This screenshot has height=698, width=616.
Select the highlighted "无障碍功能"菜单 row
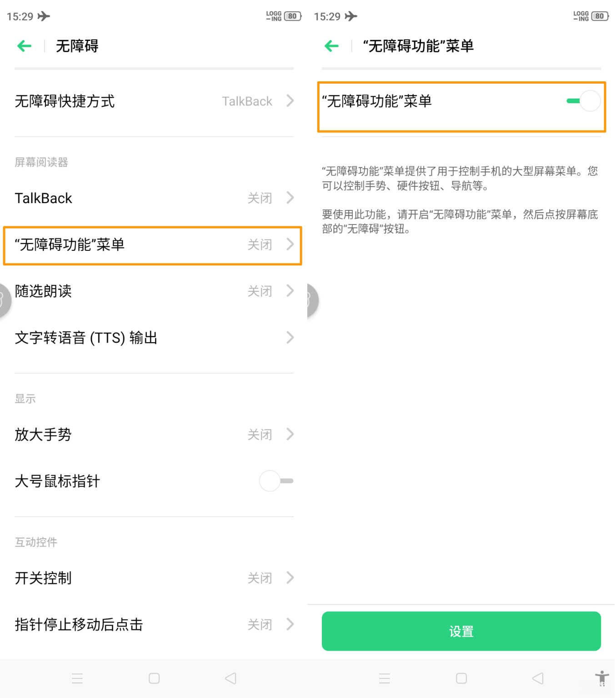pyautogui.click(x=153, y=245)
